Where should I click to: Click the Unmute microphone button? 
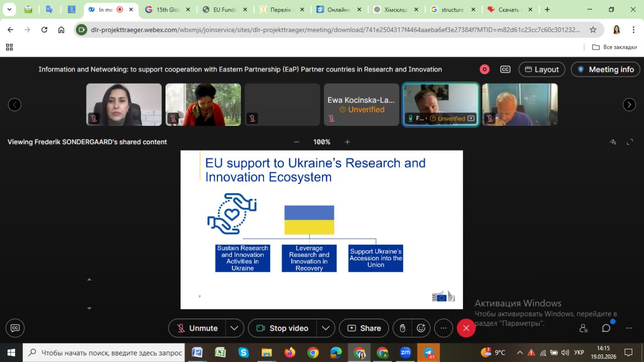coord(197,328)
